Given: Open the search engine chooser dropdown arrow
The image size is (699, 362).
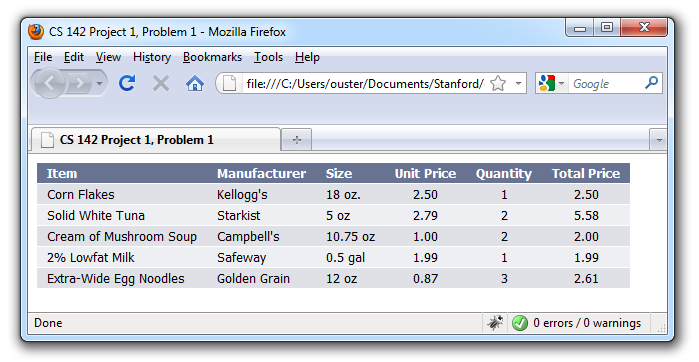Looking at the screenshot, I should click(x=561, y=83).
